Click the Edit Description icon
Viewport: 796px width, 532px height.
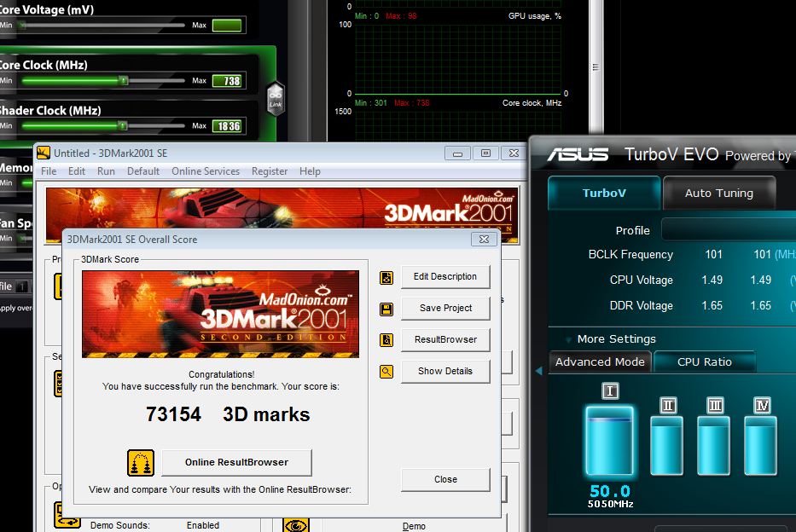point(386,277)
